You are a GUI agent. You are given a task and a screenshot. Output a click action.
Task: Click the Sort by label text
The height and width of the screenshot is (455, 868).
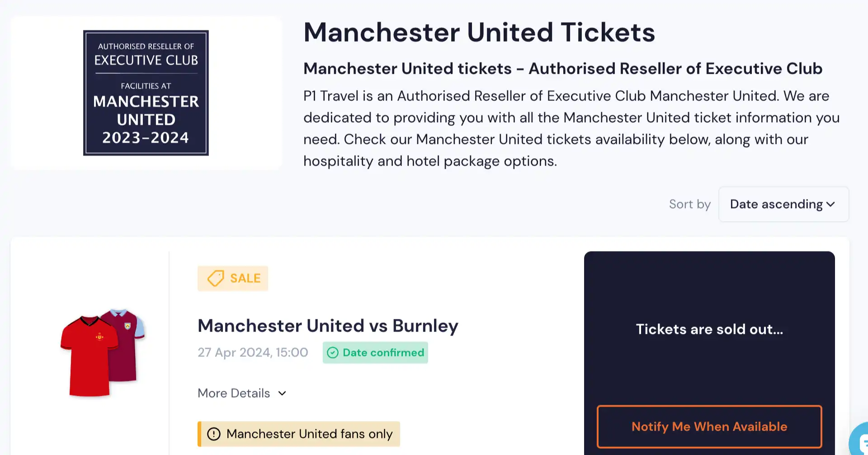[x=689, y=204]
